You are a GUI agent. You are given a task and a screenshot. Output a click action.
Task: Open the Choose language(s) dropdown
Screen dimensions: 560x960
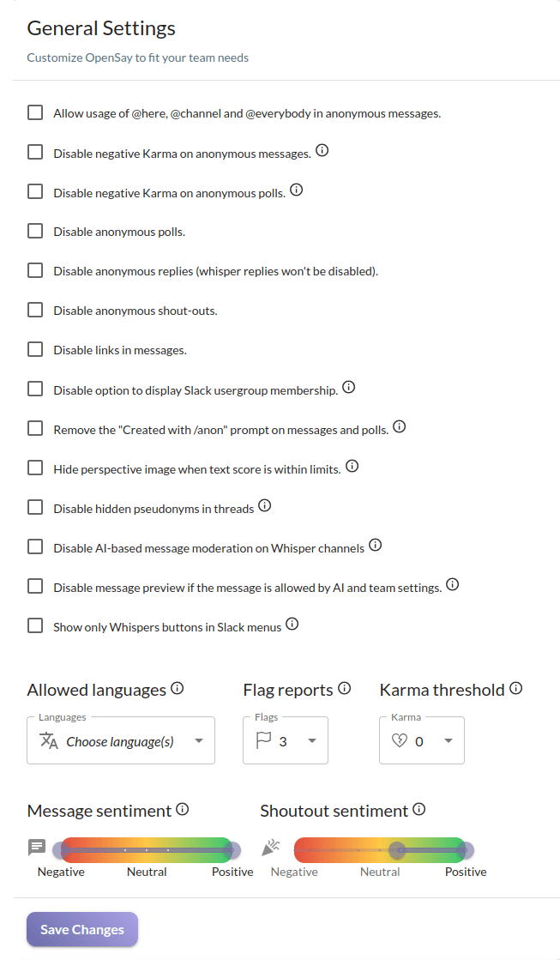coord(121,741)
